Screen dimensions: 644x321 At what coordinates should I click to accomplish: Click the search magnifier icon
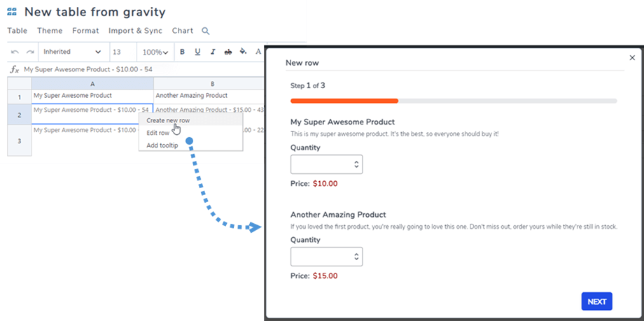point(206,31)
